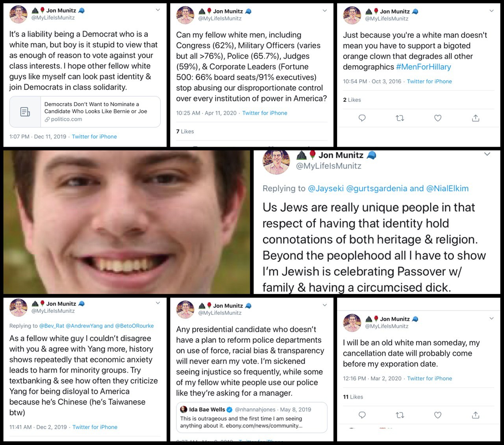Open 11 Likes count on the Mar 2, 2020 tweet
Image resolution: width=504 pixels, height=445 pixels.
click(x=353, y=397)
